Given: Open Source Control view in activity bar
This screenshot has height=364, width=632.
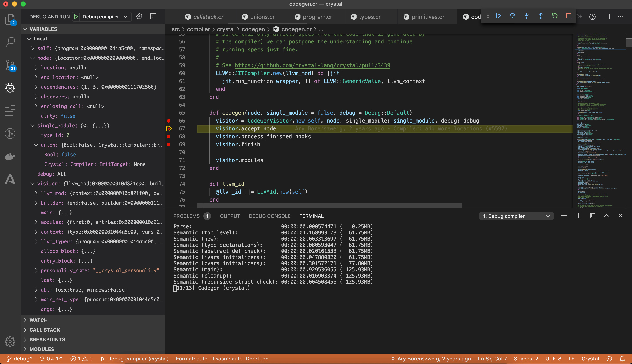Looking at the screenshot, I should coord(10,65).
